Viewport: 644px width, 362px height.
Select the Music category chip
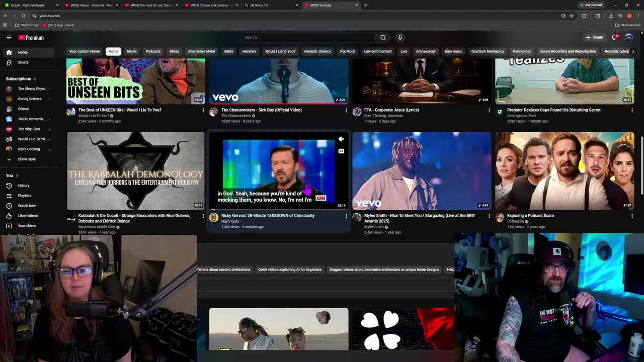[132, 51]
